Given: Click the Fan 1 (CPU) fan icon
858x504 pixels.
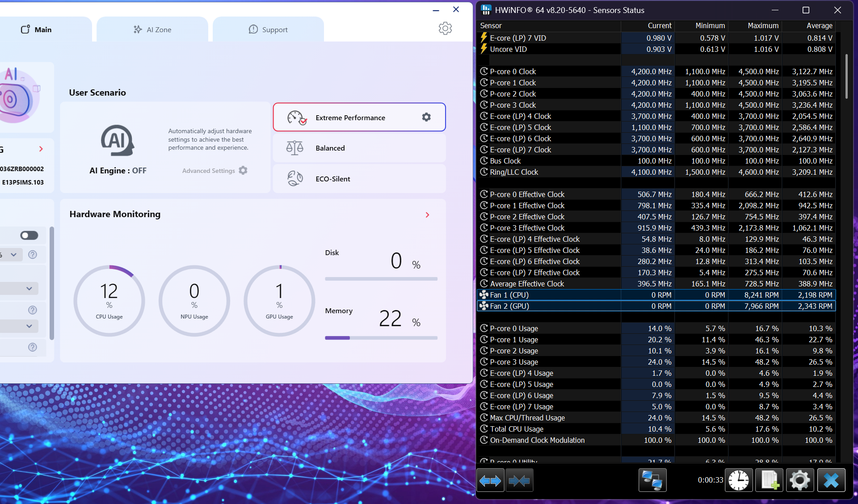Looking at the screenshot, I should click(484, 295).
